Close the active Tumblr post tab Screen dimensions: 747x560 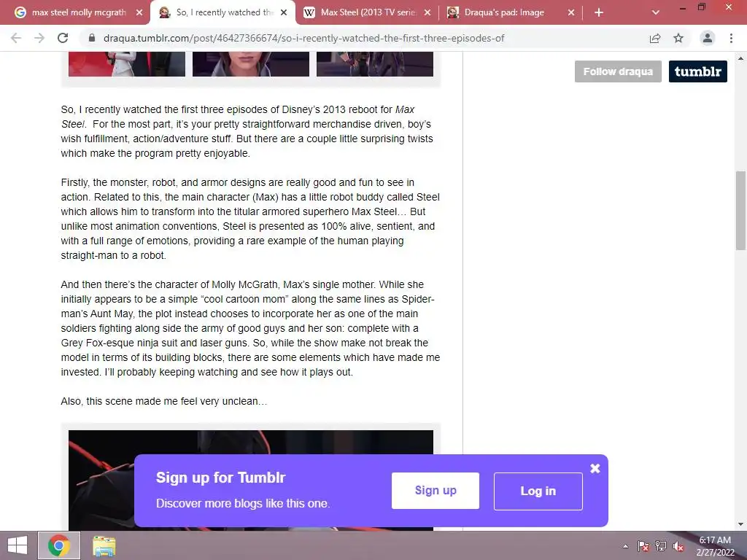(x=284, y=12)
